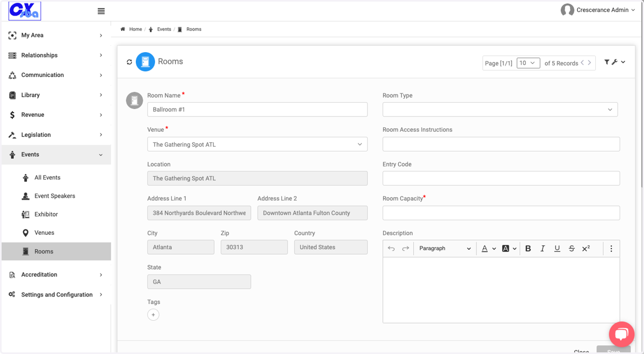Expand the Relationships menu
This screenshot has height=354, width=644.
pyautogui.click(x=56, y=55)
